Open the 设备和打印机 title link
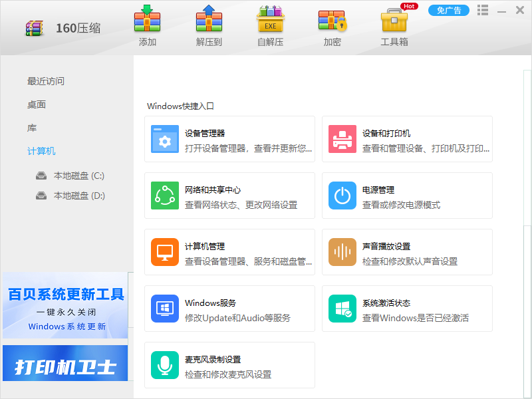 (386, 134)
